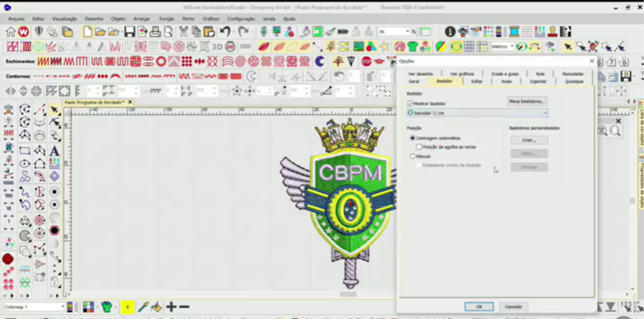Confirm dialog with OK button
The height and width of the screenshot is (319, 644).
click(479, 307)
